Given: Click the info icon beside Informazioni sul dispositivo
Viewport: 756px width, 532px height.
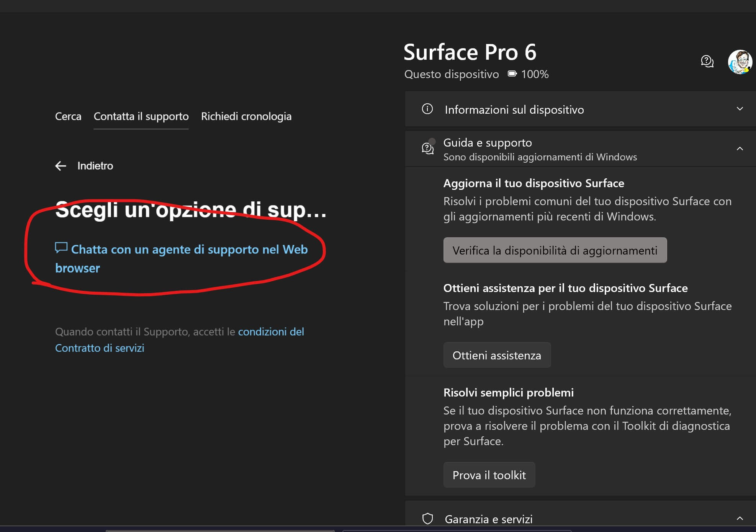Looking at the screenshot, I should point(427,109).
